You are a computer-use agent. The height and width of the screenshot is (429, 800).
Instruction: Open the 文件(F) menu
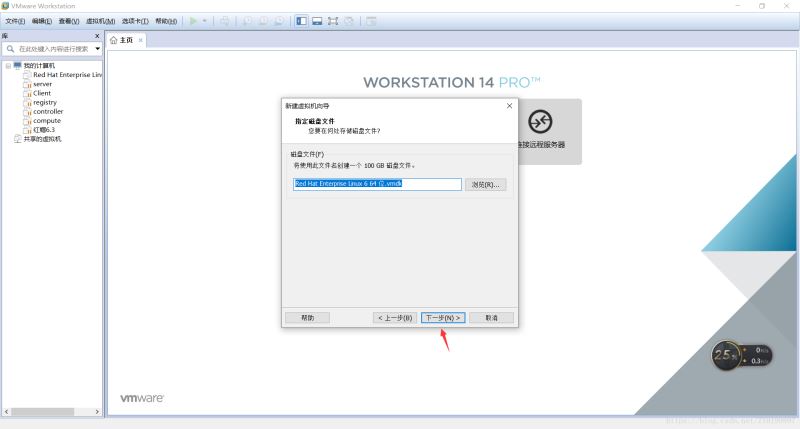(x=15, y=21)
